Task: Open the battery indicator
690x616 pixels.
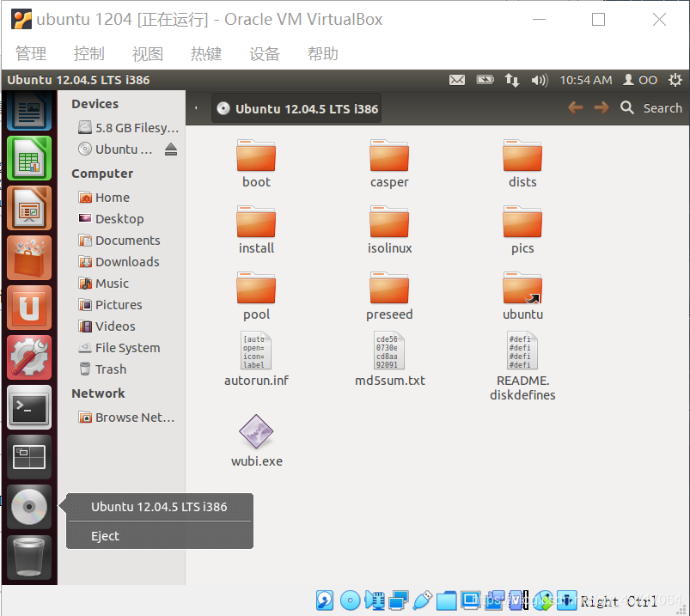Action: pyautogui.click(x=485, y=80)
